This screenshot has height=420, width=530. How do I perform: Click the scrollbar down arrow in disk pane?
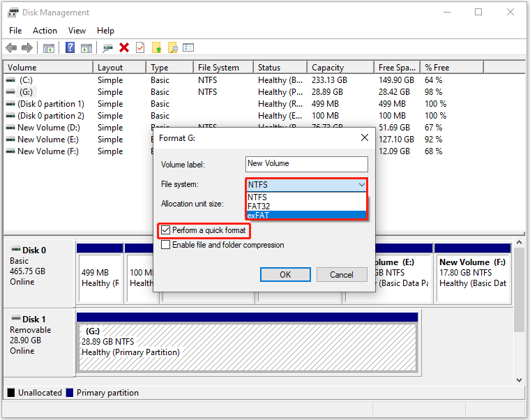pos(519,380)
